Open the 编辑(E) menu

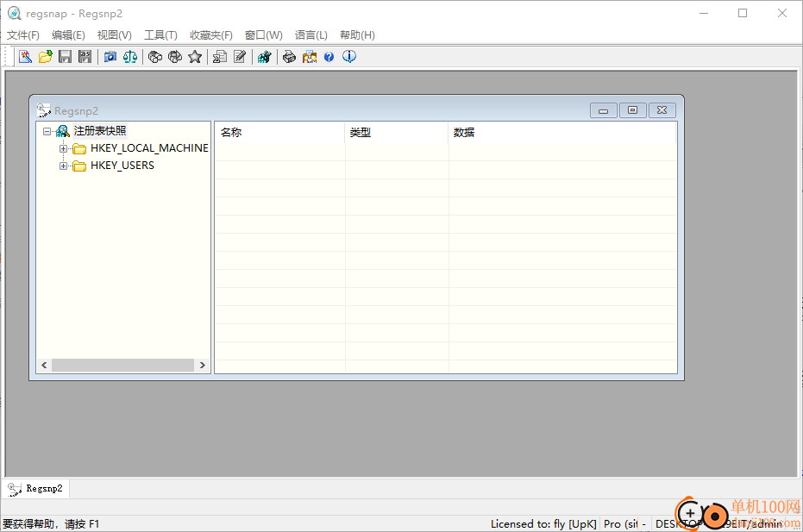68,34
